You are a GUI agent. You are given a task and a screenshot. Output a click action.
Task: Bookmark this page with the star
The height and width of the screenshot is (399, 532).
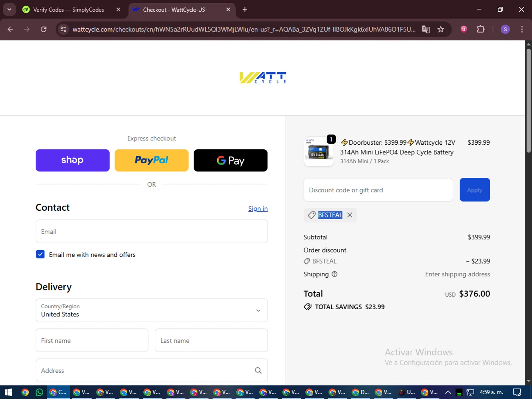[441, 29]
